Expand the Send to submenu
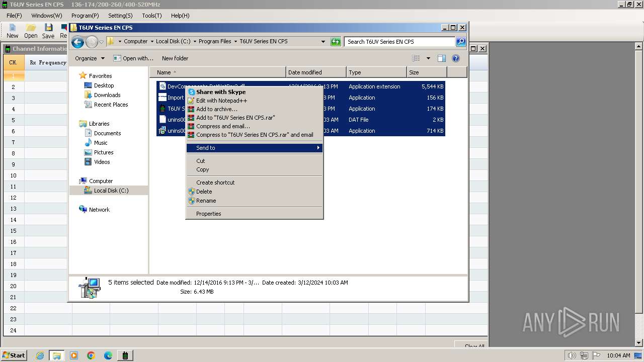Screen dimensions: 644x362 point(255,148)
